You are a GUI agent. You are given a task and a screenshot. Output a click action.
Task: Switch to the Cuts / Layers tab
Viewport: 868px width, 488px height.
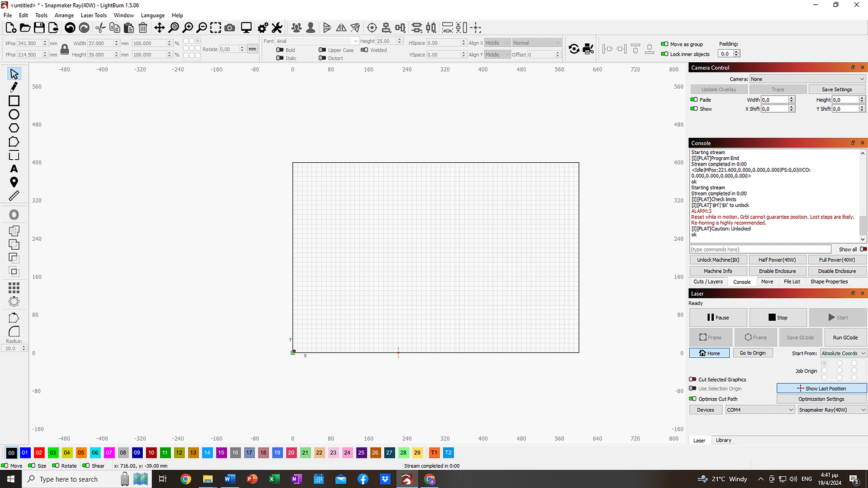(708, 281)
